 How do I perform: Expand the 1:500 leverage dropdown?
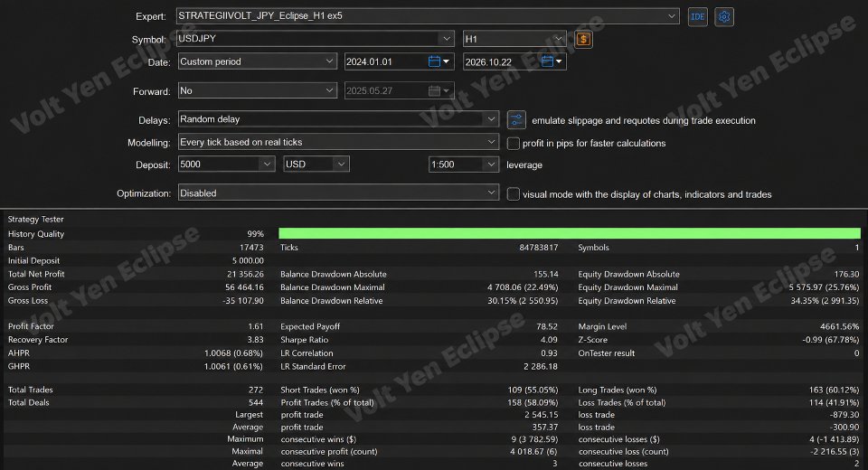491,164
